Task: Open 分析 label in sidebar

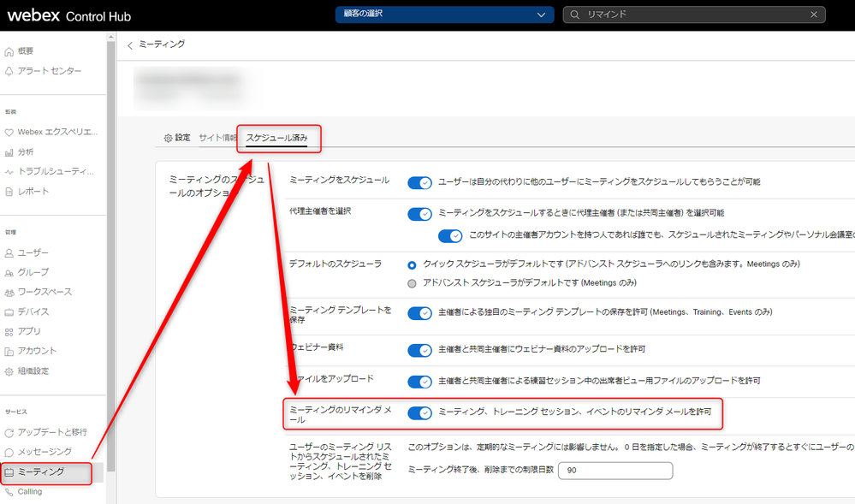Action: coord(26,152)
